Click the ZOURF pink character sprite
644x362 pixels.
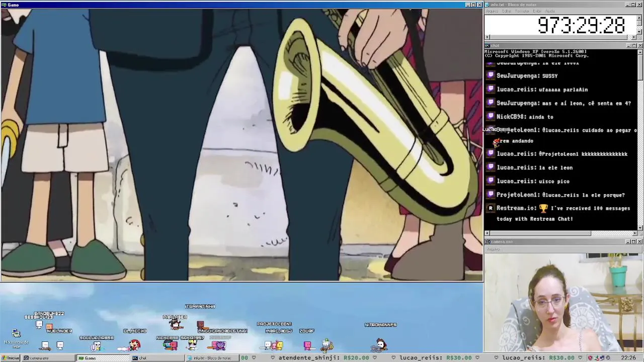coord(307,345)
